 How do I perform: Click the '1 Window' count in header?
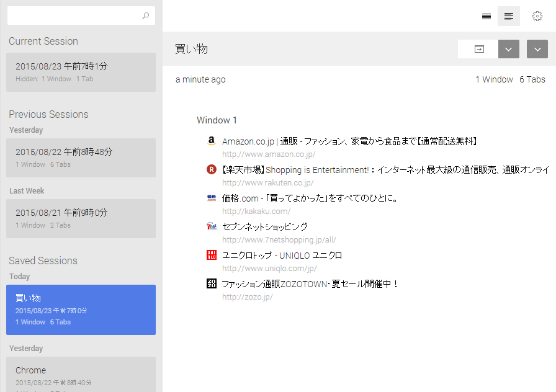(x=495, y=79)
